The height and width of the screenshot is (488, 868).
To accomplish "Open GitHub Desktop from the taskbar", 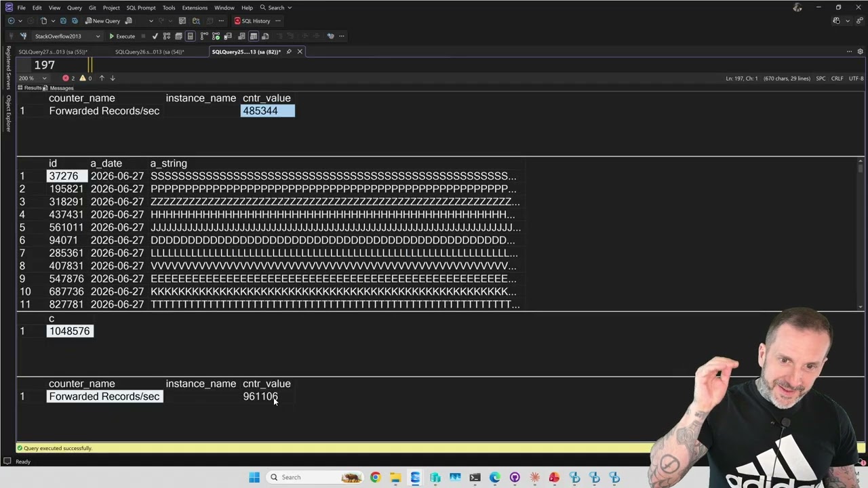I will pyautogui.click(x=514, y=477).
